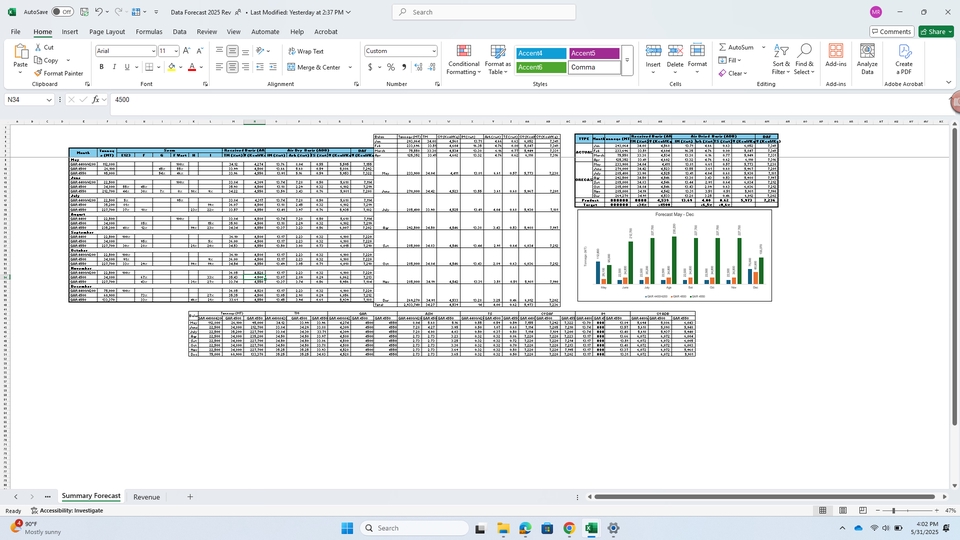Click Increase Decimal icon
Viewport: 960px width, 540px height.
coord(418,67)
